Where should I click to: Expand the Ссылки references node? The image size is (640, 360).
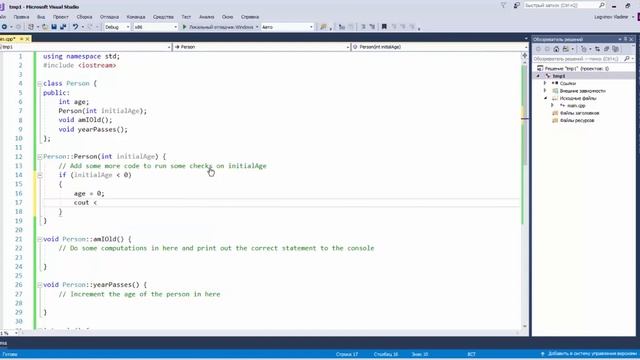[x=545, y=83]
